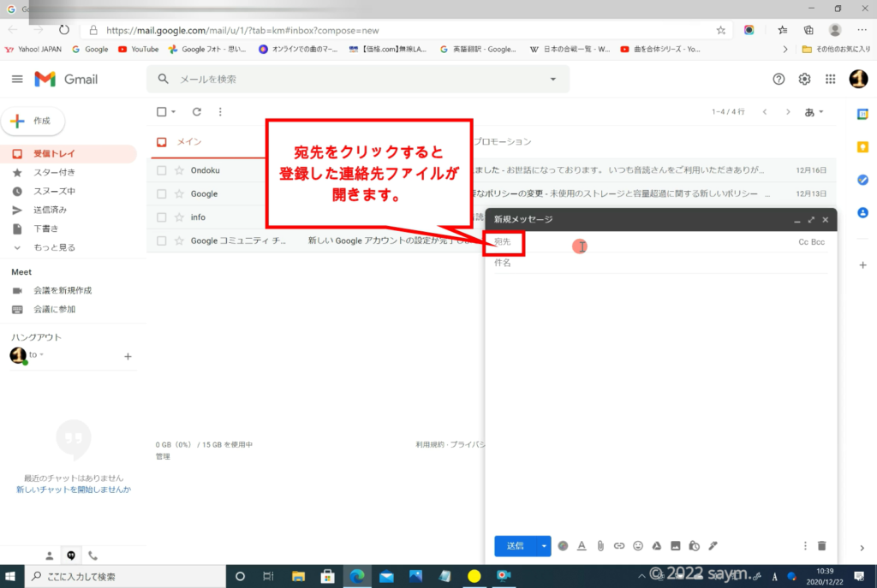Check the box beside the Google email

click(x=162, y=194)
